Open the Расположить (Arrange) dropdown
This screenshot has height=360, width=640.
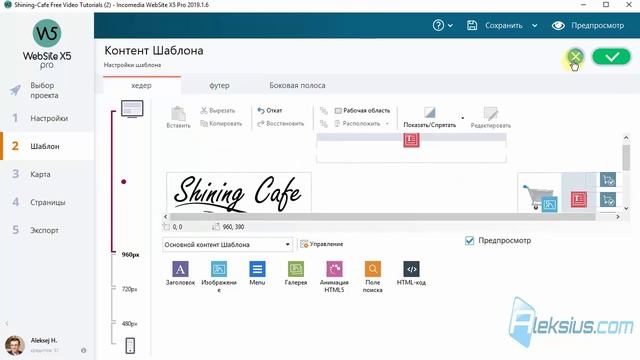tap(361, 124)
